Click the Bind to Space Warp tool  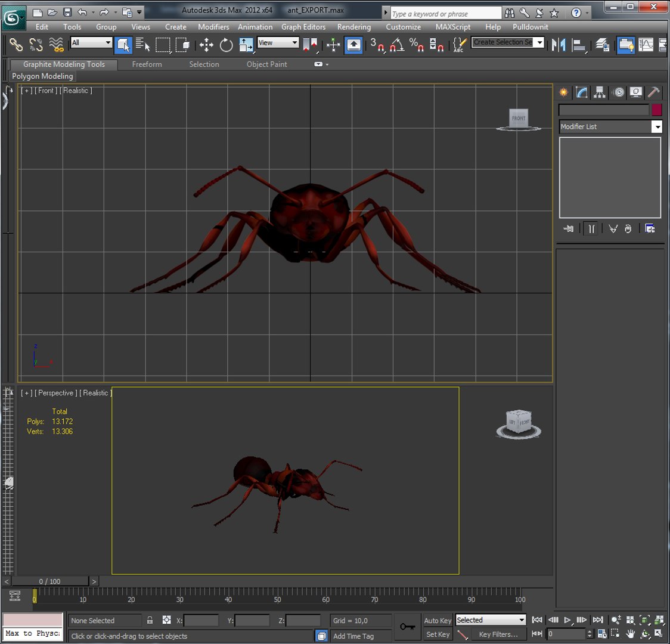pyautogui.click(x=56, y=45)
